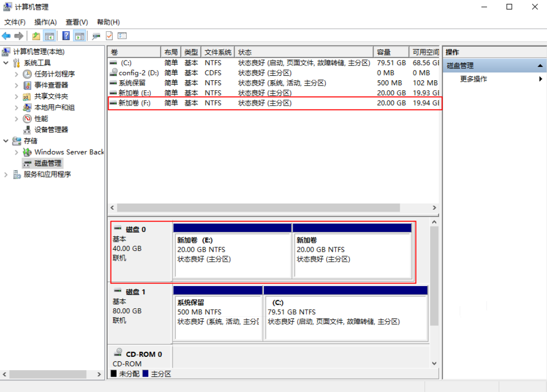Toggle the Show/Hide Console Tree button
This screenshot has height=392, width=547.
pyautogui.click(x=49, y=36)
